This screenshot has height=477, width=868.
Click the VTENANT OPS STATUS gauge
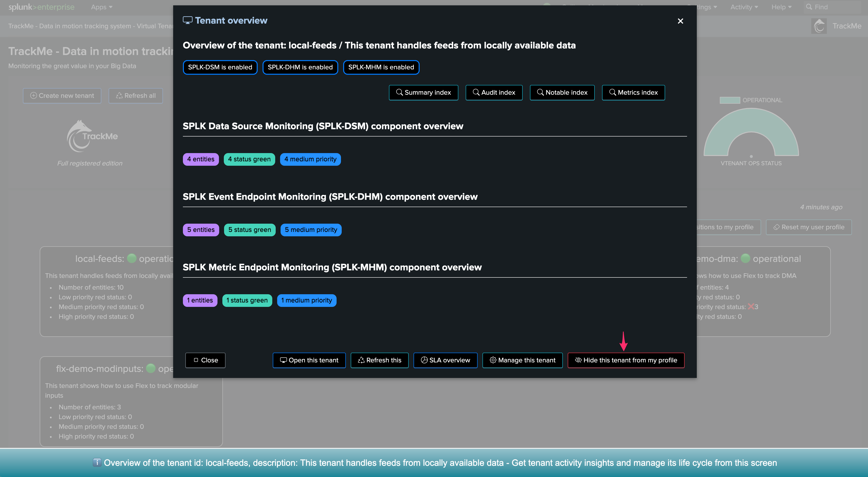[751, 133]
